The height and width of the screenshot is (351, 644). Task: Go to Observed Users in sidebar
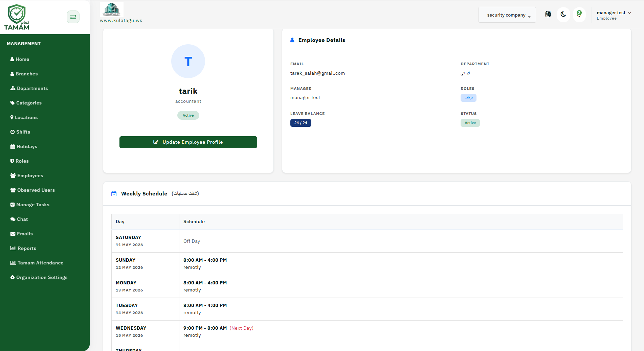point(36,190)
